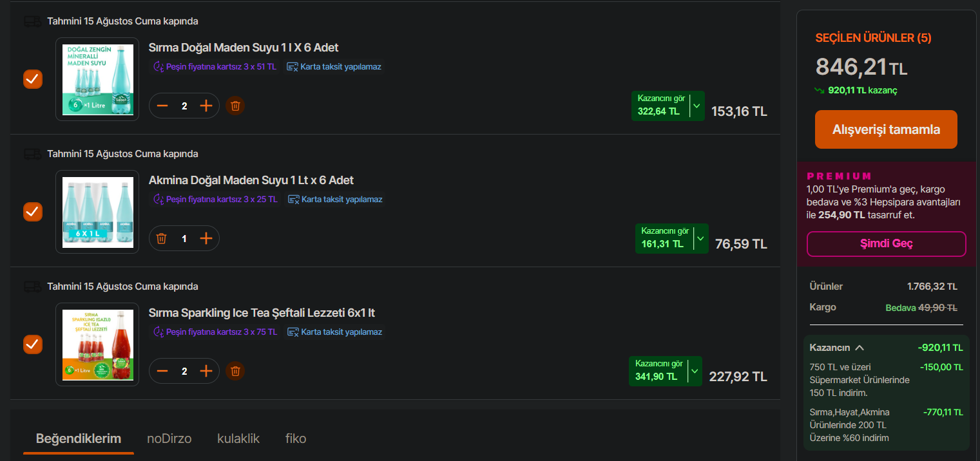The image size is (980, 461).
Task: Remove Akmina Doğal Maden Suyu via trash icon
Action: pyautogui.click(x=162, y=238)
